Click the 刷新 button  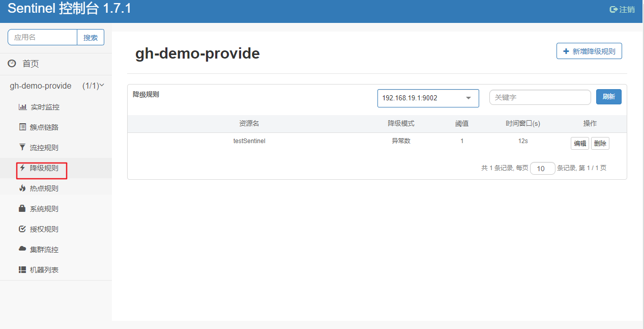609,97
